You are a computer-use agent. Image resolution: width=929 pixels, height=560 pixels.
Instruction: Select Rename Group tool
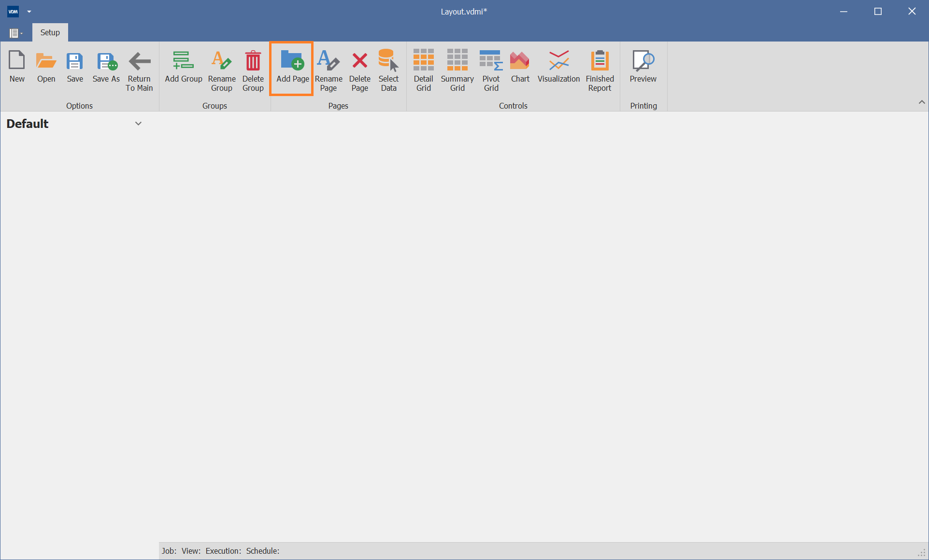(x=222, y=71)
